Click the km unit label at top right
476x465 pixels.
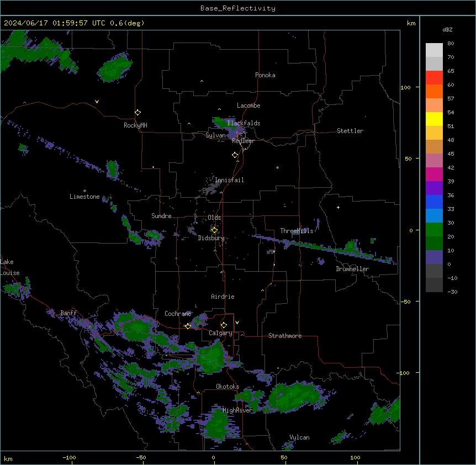411,23
